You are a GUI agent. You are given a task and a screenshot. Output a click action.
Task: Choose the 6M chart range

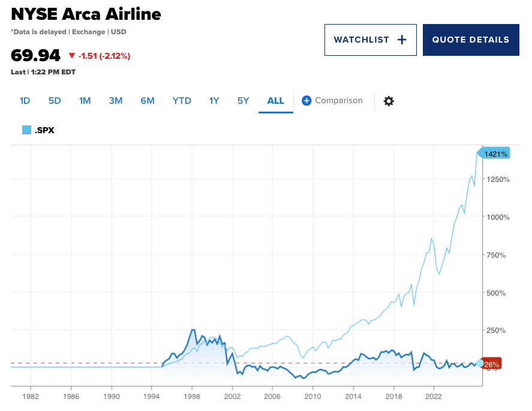click(x=148, y=101)
